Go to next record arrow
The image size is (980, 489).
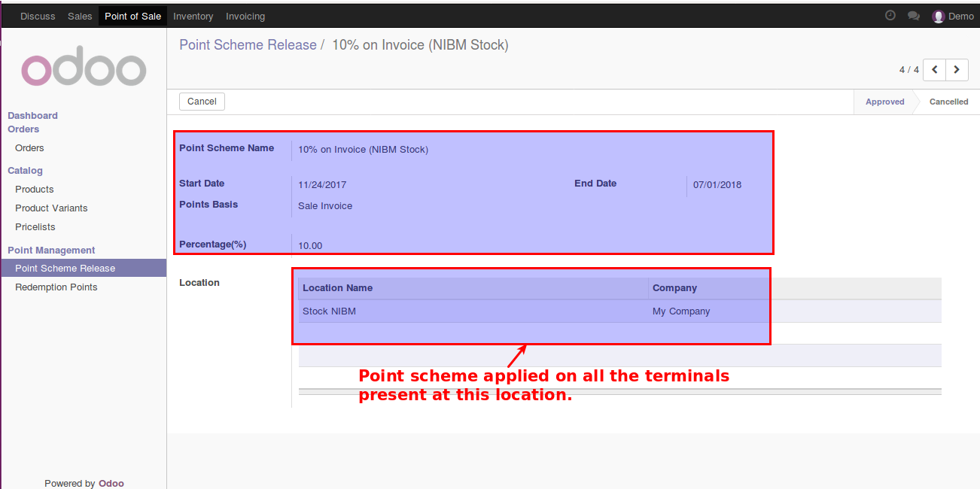(957, 69)
